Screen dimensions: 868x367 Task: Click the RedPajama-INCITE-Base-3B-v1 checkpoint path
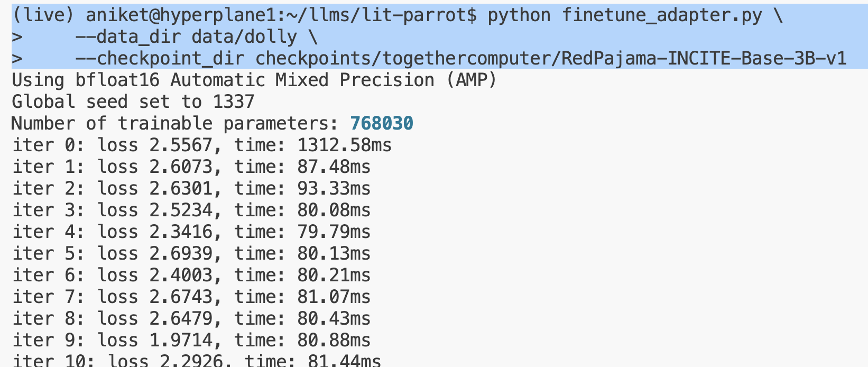tap(551, 58)
